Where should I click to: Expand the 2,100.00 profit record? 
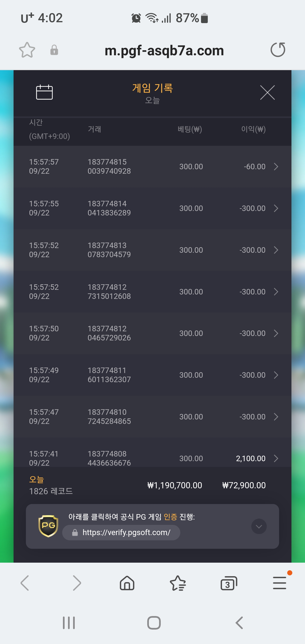coord(276,458)
